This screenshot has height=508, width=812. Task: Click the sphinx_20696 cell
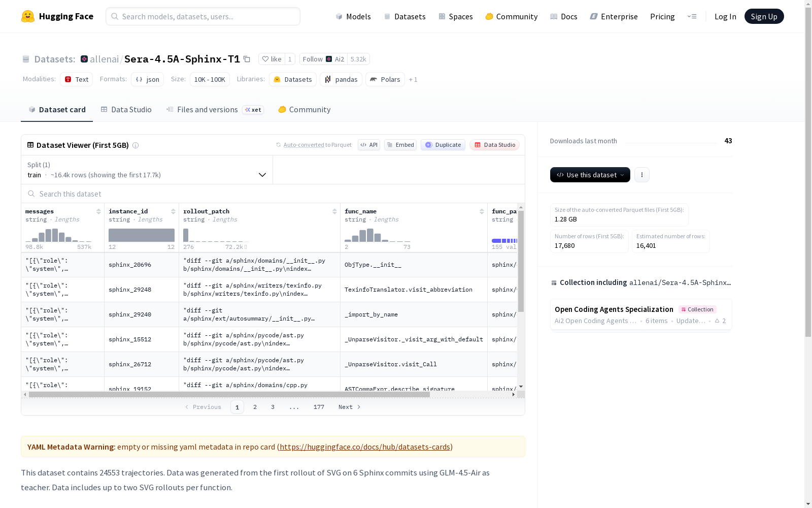142,265
